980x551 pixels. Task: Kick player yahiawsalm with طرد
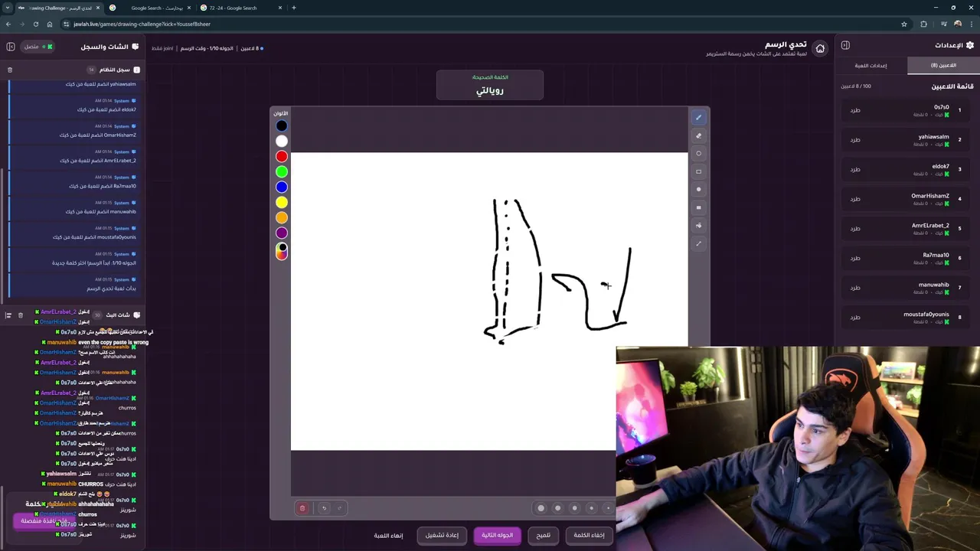[855, 140]
